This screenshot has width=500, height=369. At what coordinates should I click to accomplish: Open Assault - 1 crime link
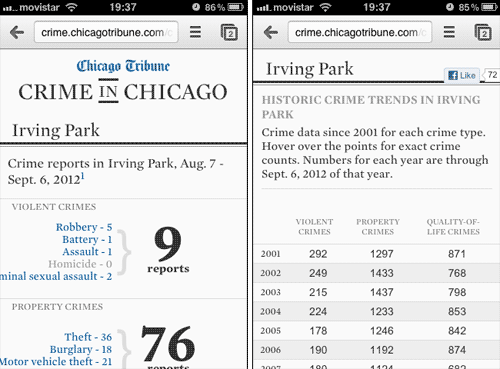coord(87,252)
